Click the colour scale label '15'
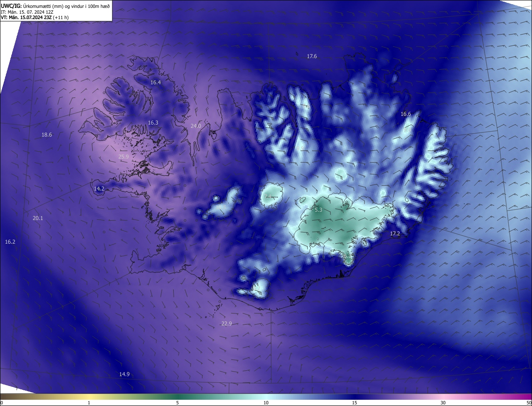The width and height of the screenshot is (532, 406). point(355,403)
